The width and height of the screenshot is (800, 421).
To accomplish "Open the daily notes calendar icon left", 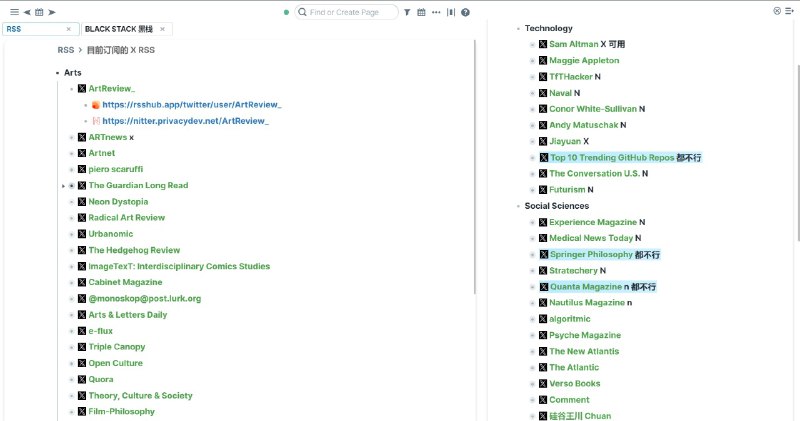I will click(x=39, y=12).
